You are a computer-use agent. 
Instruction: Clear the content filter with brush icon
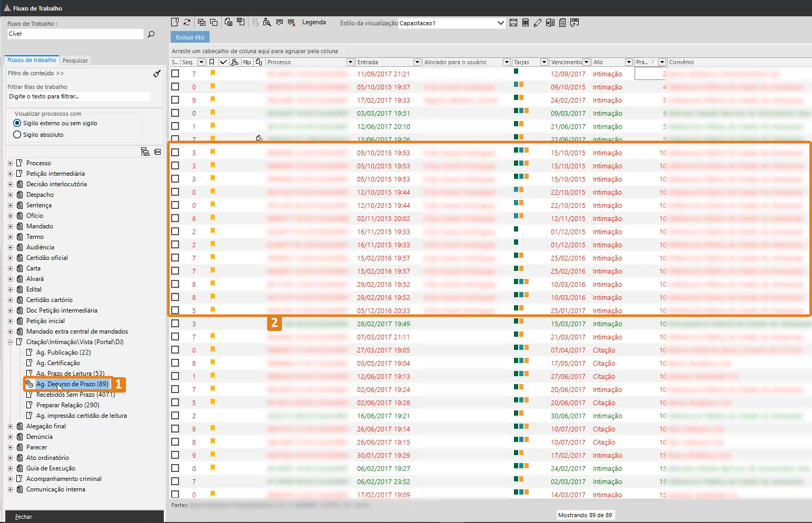[x=157, y=74]
